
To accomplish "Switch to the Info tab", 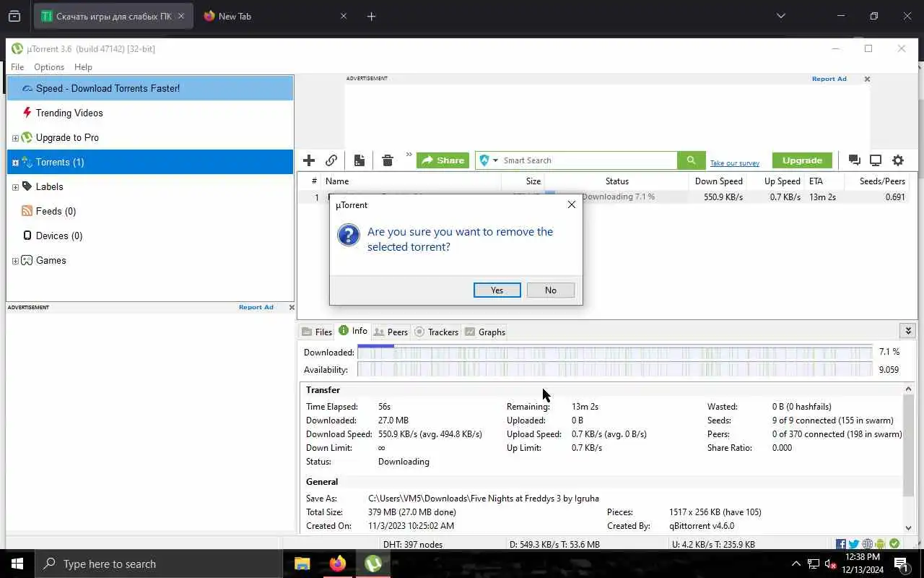I will (353, 331).
